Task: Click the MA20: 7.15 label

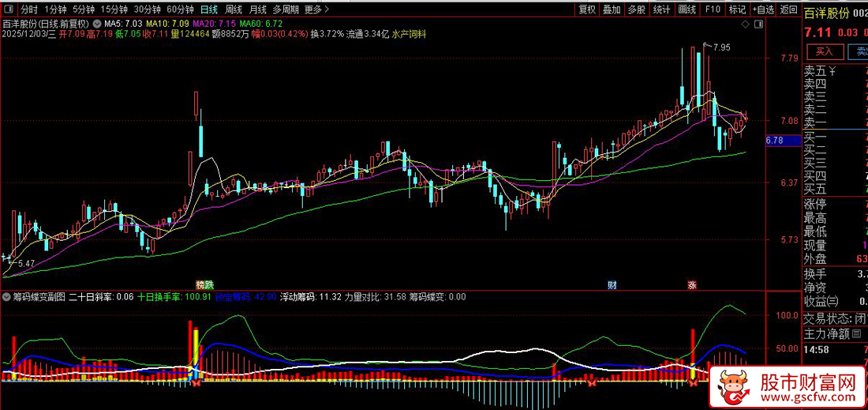Action: click(x=214, y=24)
